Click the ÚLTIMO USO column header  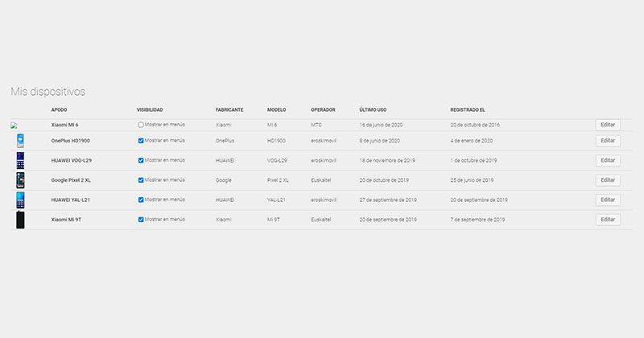coord(373,110)
